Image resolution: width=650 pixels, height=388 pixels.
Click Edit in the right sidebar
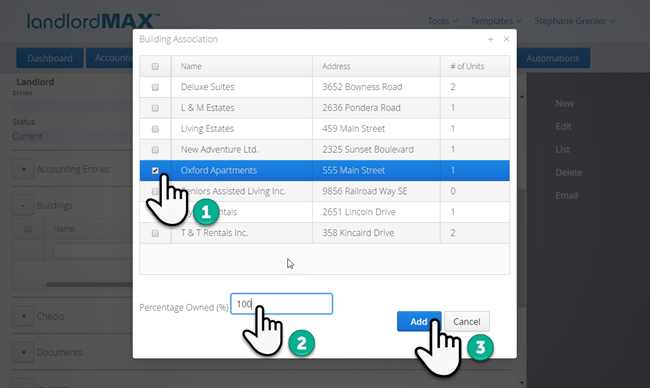563,126
